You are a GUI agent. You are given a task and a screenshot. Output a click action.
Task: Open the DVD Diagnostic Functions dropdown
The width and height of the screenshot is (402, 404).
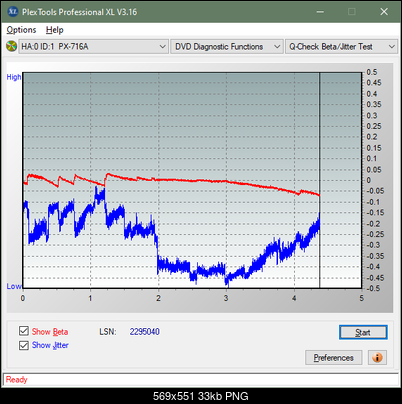click(x=227, y=47)
